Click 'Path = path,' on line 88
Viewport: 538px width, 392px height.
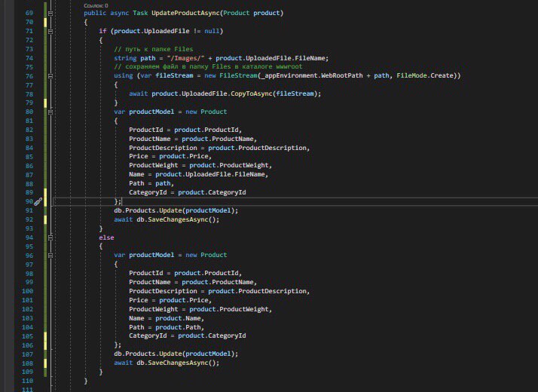[x=151, y=183]
